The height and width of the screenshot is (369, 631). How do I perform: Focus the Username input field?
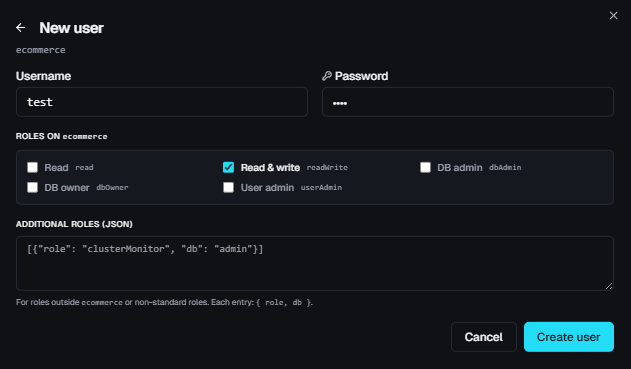pos(162,102)
